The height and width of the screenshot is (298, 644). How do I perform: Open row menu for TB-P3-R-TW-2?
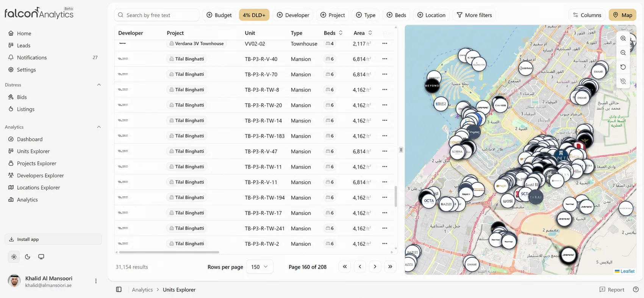[385, 243]
